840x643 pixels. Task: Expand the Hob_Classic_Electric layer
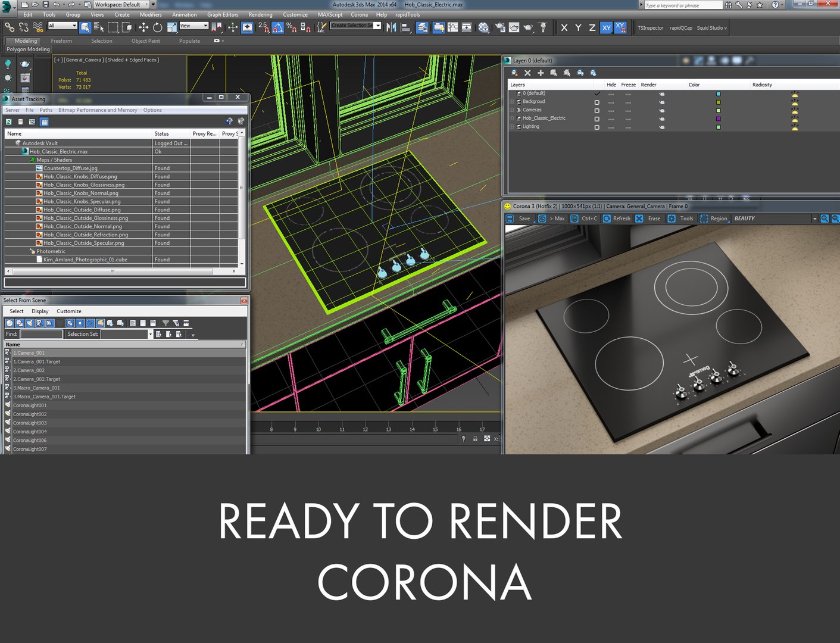(x=511, y=118)
